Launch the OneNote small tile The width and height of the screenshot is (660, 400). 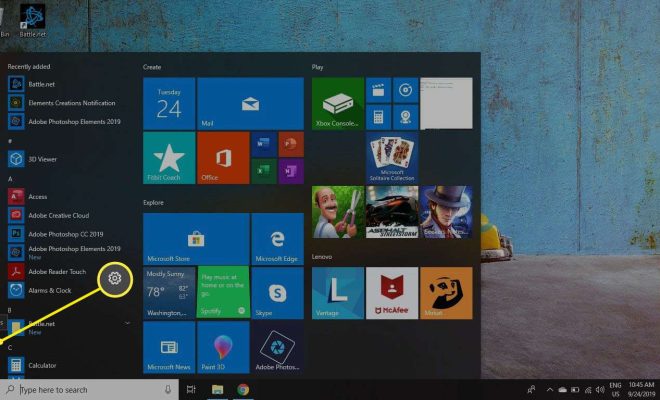(291, 171)
